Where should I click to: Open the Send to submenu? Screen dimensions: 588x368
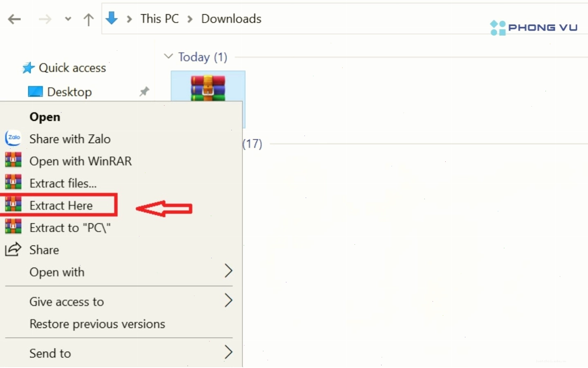[x=50, y=353]
